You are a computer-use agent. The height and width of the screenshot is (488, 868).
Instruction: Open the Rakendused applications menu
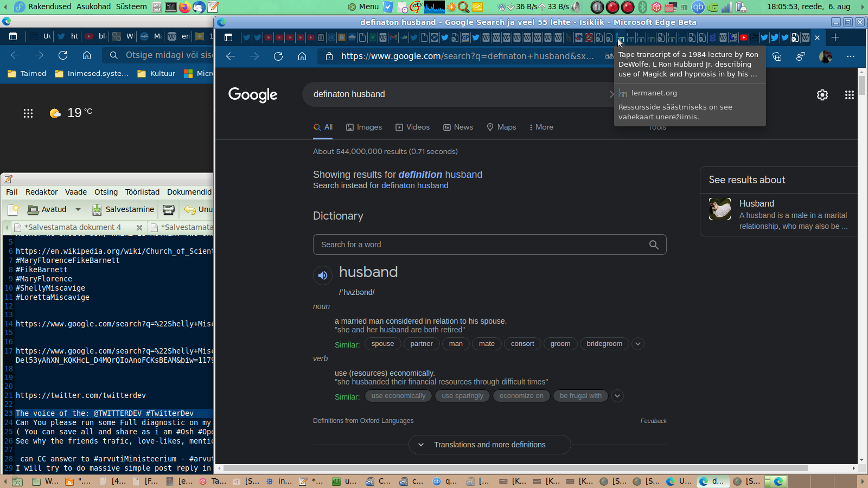[x=49, y=7]
